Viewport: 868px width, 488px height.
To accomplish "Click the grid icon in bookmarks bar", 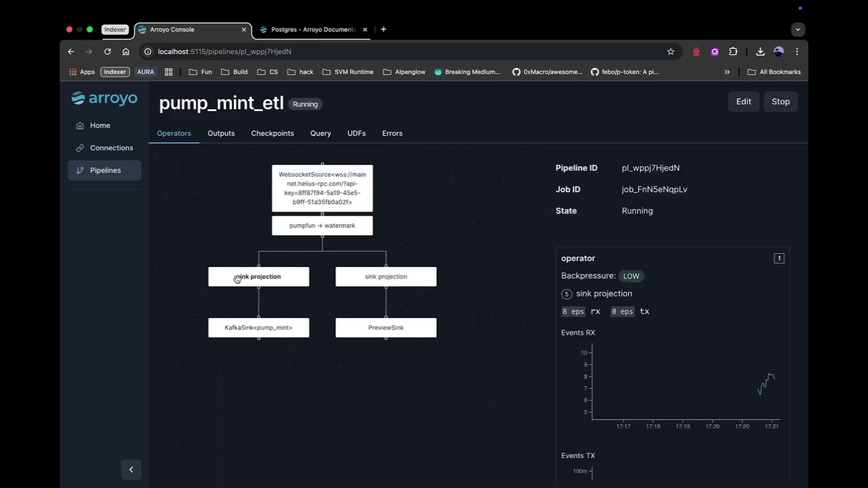I will click(169, 72).
